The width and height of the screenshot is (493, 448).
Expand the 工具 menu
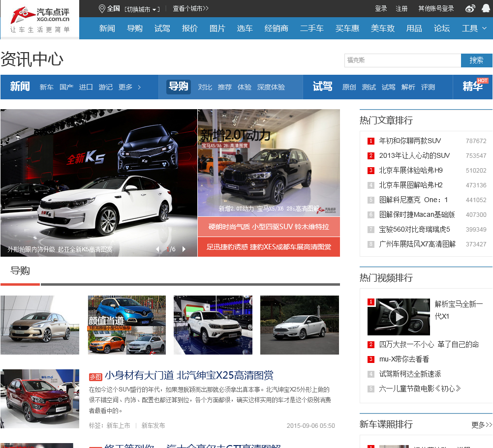(x=474, y=28)
